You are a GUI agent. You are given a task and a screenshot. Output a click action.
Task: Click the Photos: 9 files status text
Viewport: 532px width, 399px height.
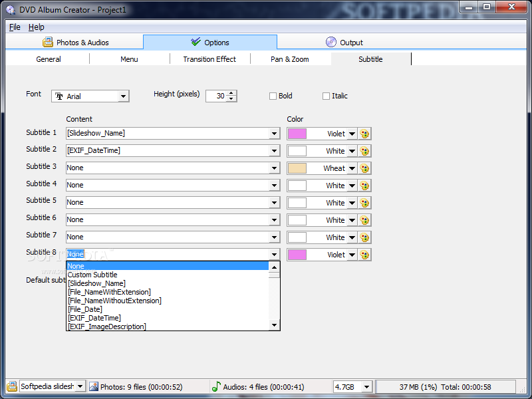tap(141, 387)
